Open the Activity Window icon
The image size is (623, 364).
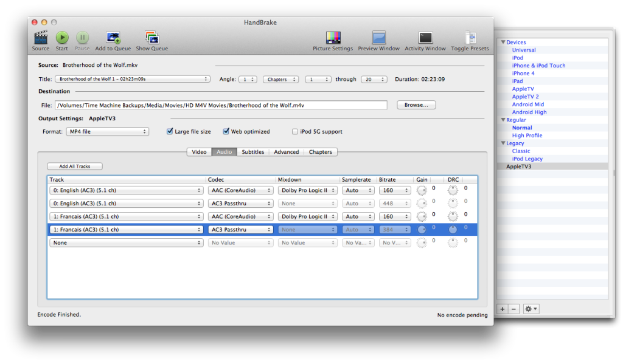[425, 38]
